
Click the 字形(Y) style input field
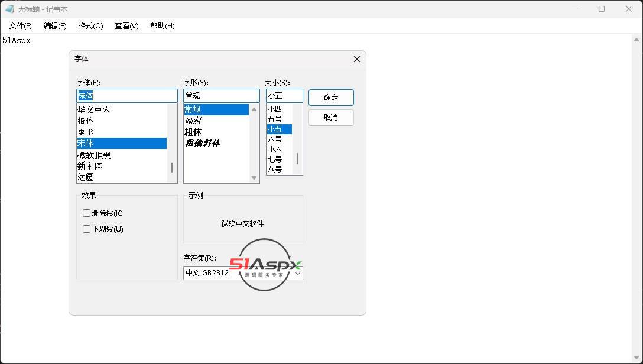pos(222,96)
